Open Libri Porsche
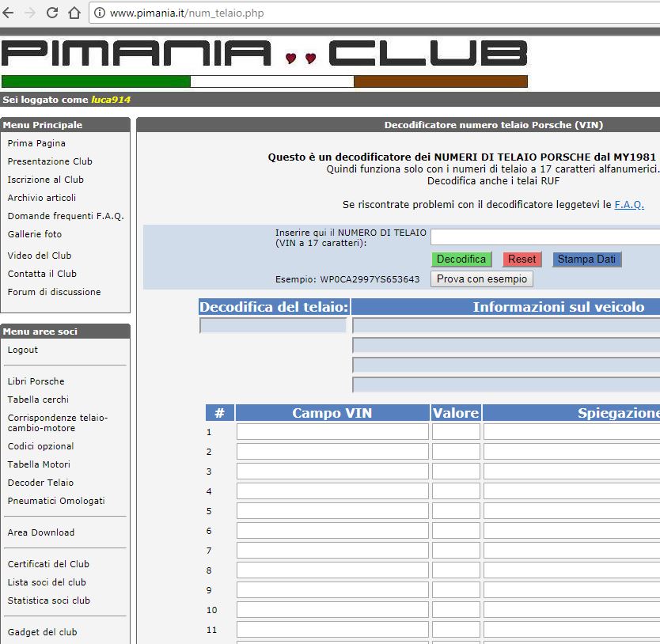 36,381
